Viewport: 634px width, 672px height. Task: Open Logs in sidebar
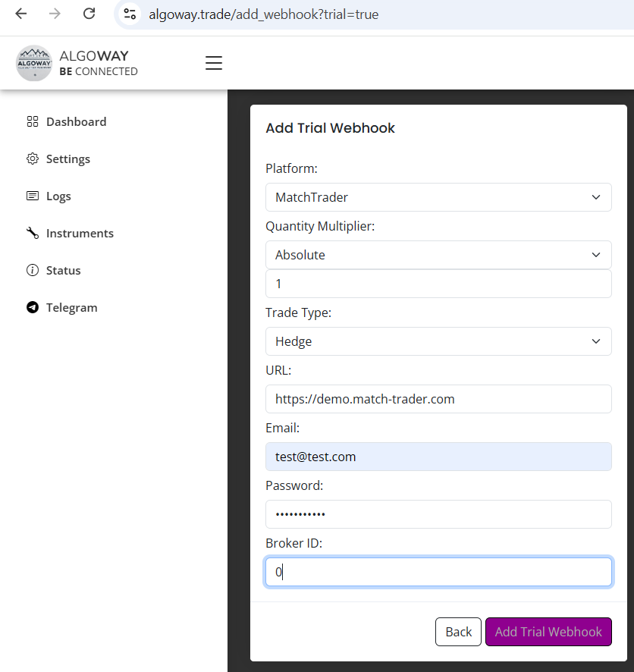coord(58,196)
